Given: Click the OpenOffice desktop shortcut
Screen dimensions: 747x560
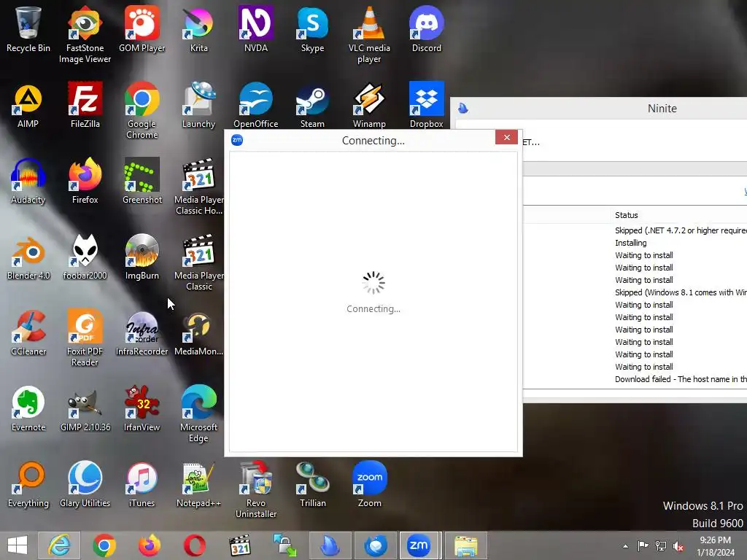Looking at the screenshot, I should click(x=256, y=105).
